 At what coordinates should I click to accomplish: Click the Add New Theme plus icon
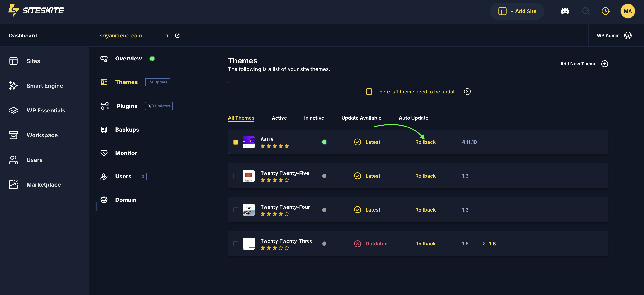click(605, 64)
